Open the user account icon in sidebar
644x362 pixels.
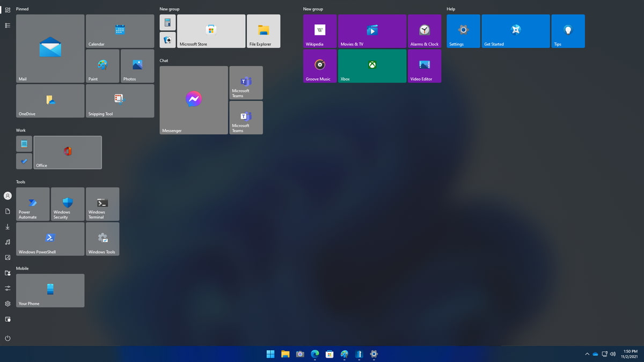8,196
